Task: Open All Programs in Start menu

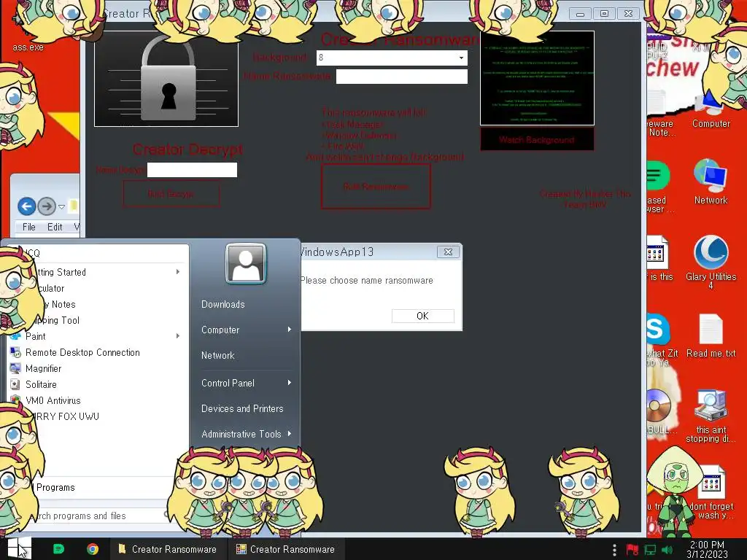Action: point(55,487)
